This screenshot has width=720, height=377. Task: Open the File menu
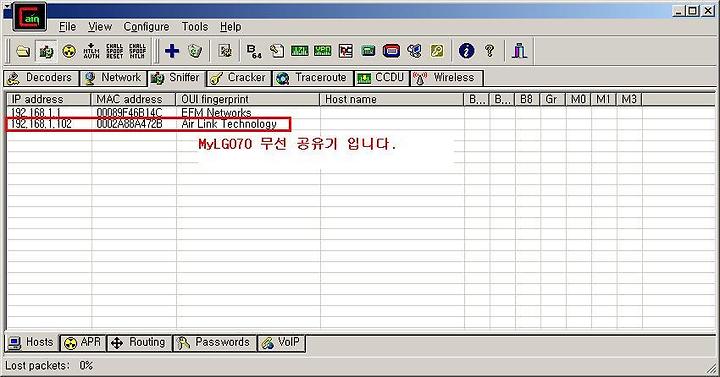pyautogui.click(x=68, y=27)
